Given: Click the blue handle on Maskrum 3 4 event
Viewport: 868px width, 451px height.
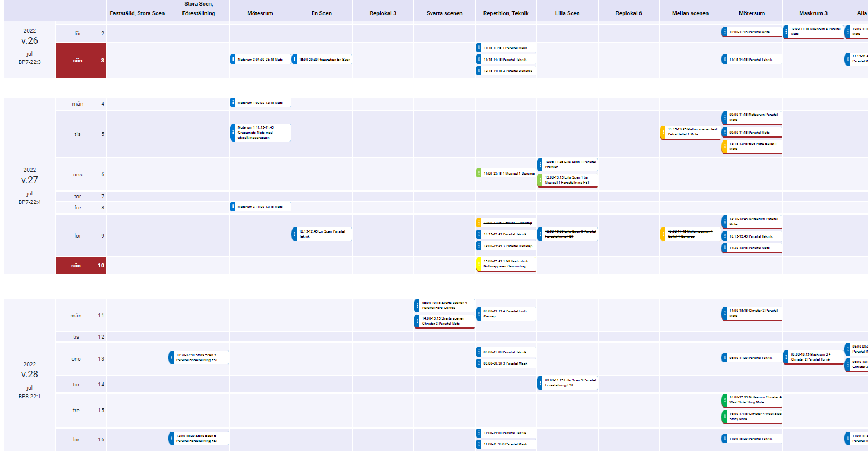Looking at the screenshot, I should 785,357.
